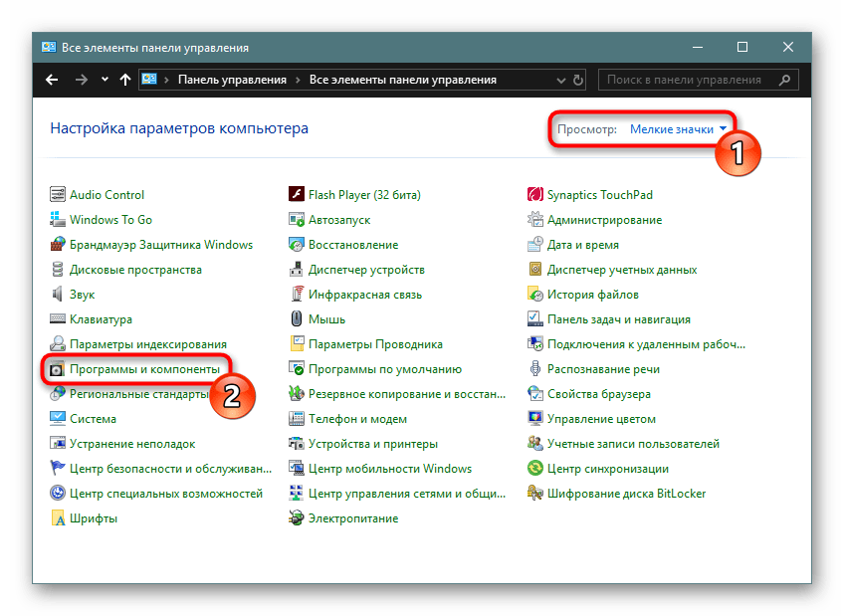Image resolution: width=844 pixels, height=616 pixels.
Task: Click the Шрифты fonts icon
Action: click(58, 518)
